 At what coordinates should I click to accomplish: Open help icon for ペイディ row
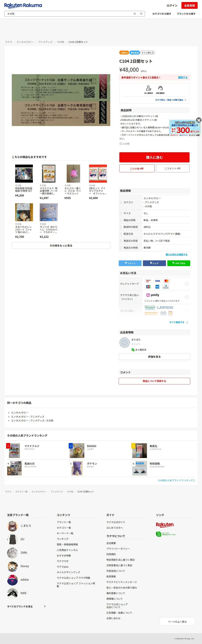[x=187, y=297]
